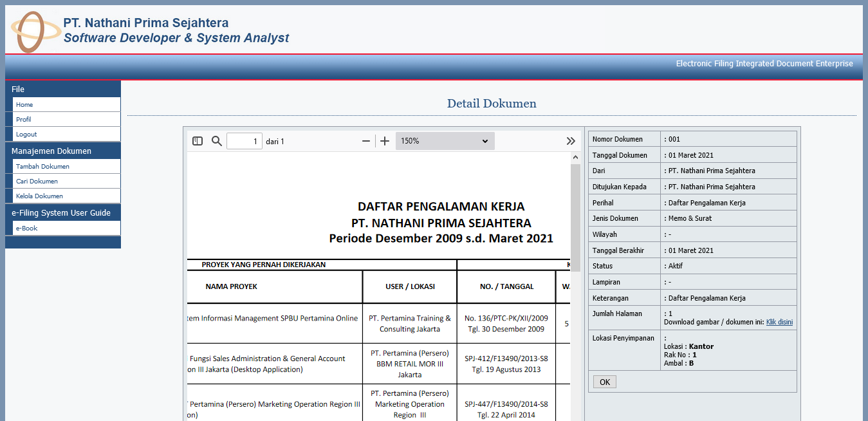The width and height of the screenshot is (868, 421).
Task: Click the PDF vertical scrollbar thumb
Action: click(x=575, y=218)
